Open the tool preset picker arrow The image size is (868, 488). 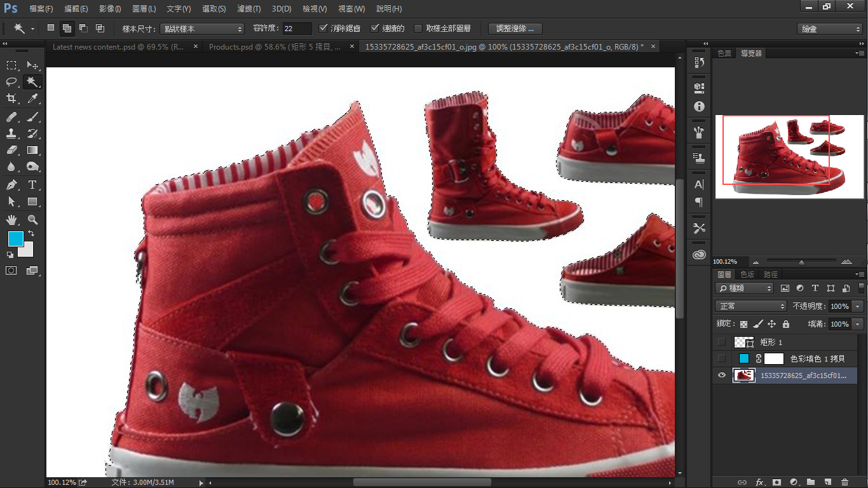[x=32, y=29]
